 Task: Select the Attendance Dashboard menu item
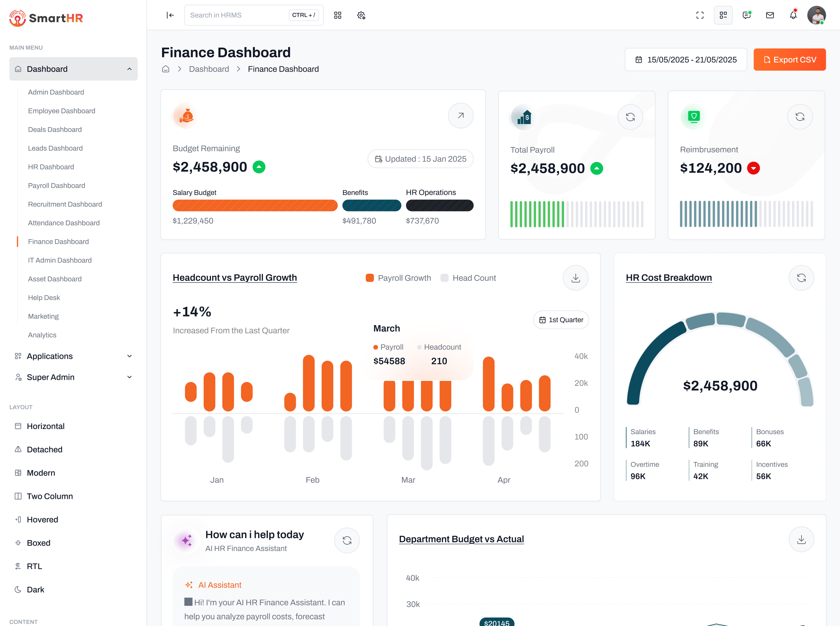[x=64, y=223]
